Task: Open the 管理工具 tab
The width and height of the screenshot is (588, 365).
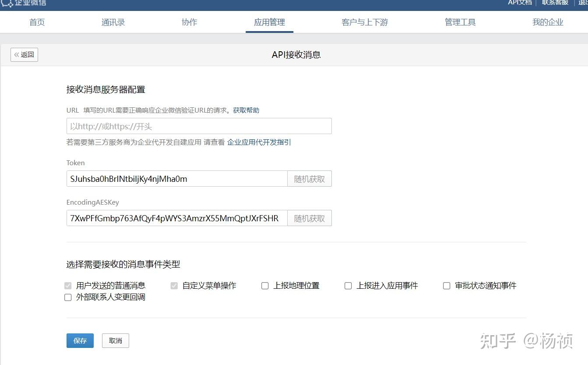Action: point(460,22)
